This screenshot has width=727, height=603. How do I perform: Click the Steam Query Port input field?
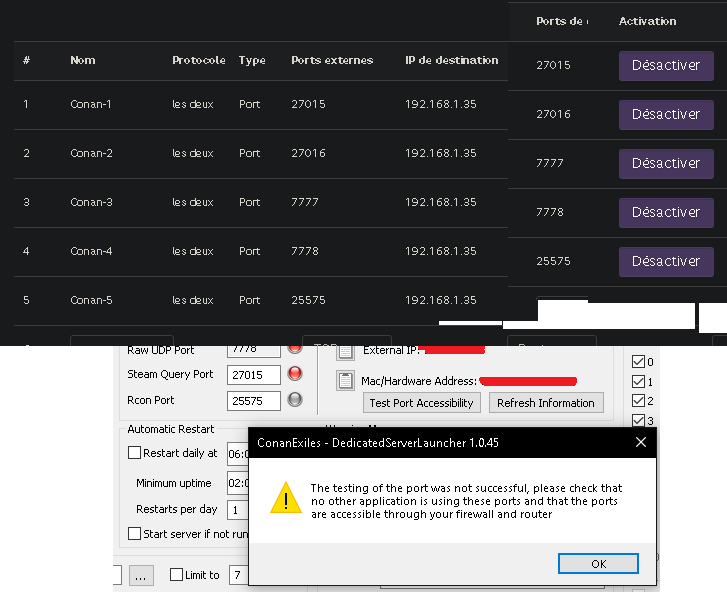[253, 375]
